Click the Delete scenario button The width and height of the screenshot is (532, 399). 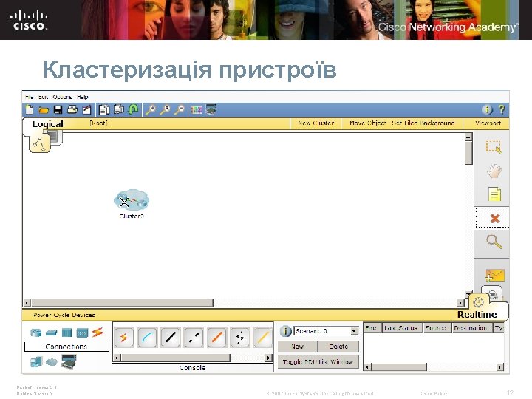point(338,346)
